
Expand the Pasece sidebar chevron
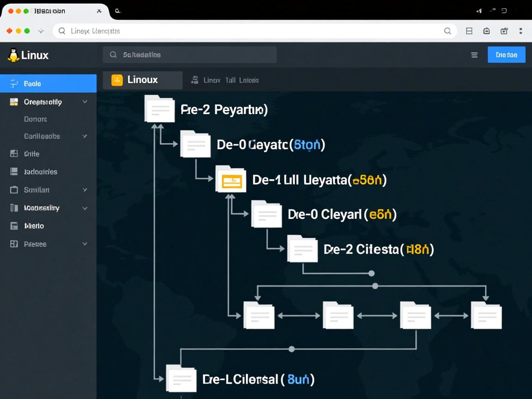pos(85,244)
